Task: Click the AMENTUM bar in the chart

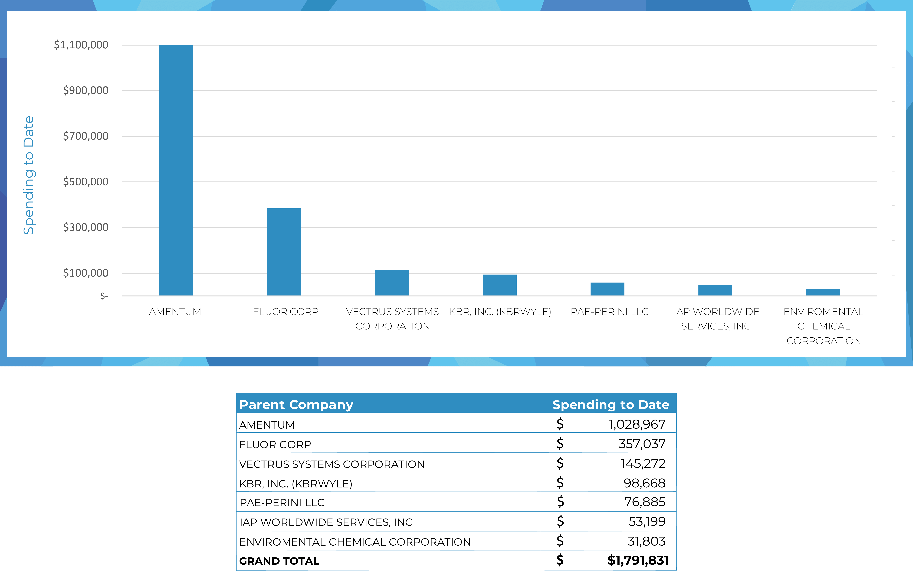Action: (176, 170)
